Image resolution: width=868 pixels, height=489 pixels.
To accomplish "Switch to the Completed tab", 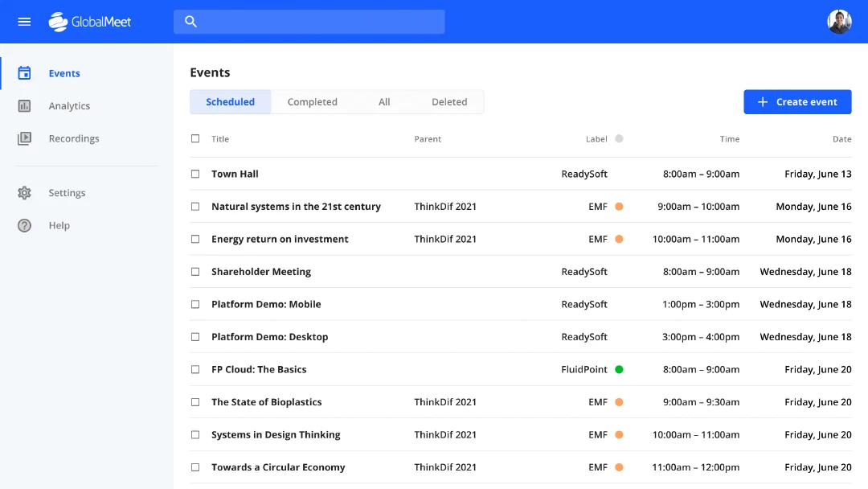I will 312,102.
